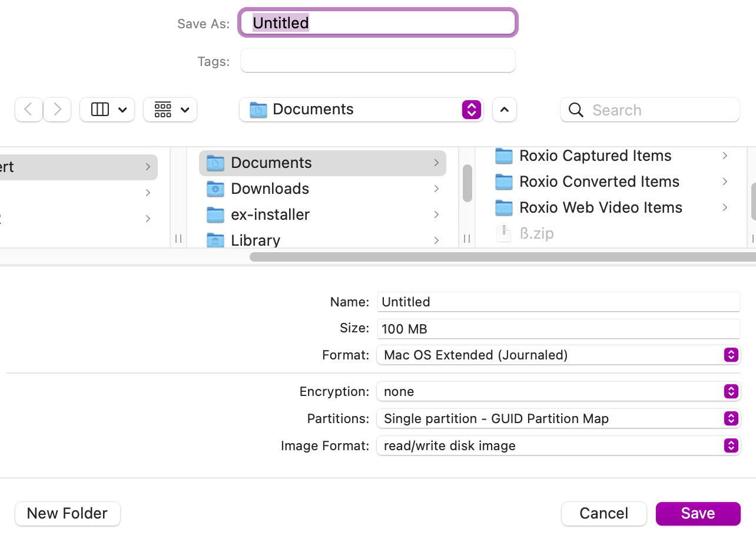This screenshot has height=548, width=756.
Task: Select the Downloads folder icon
Action: [x=215, y=189]
